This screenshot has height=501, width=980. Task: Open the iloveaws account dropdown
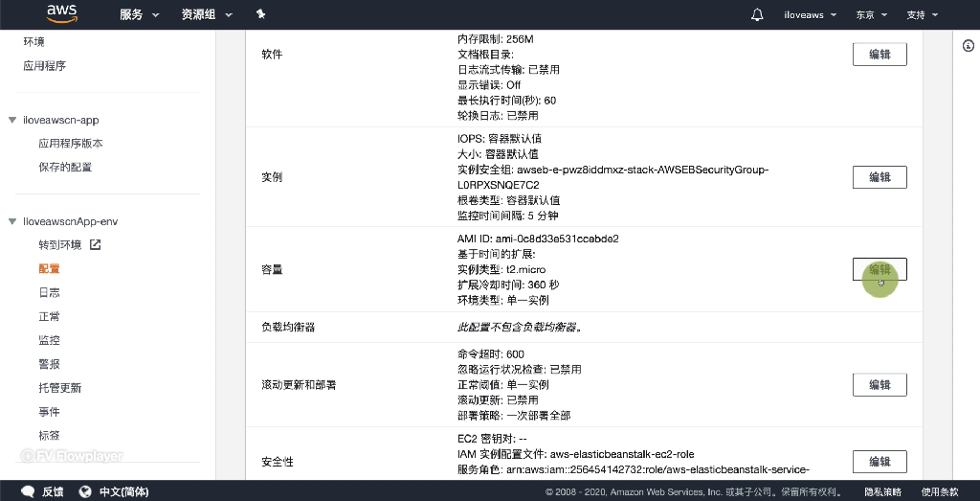click(x=810, y=15)
